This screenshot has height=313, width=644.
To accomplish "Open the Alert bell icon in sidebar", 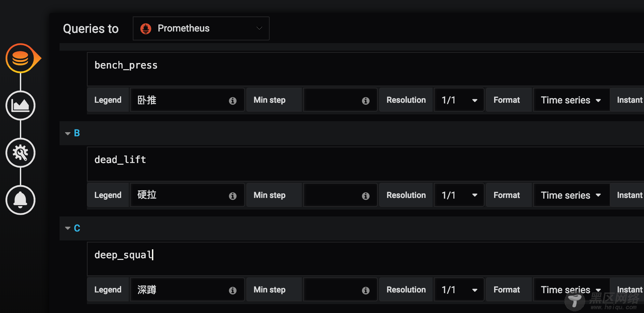I will (x=21, y=200).
